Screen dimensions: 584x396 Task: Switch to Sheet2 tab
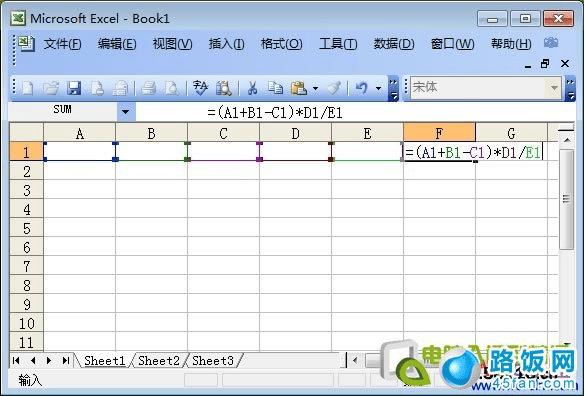point(159,361)
